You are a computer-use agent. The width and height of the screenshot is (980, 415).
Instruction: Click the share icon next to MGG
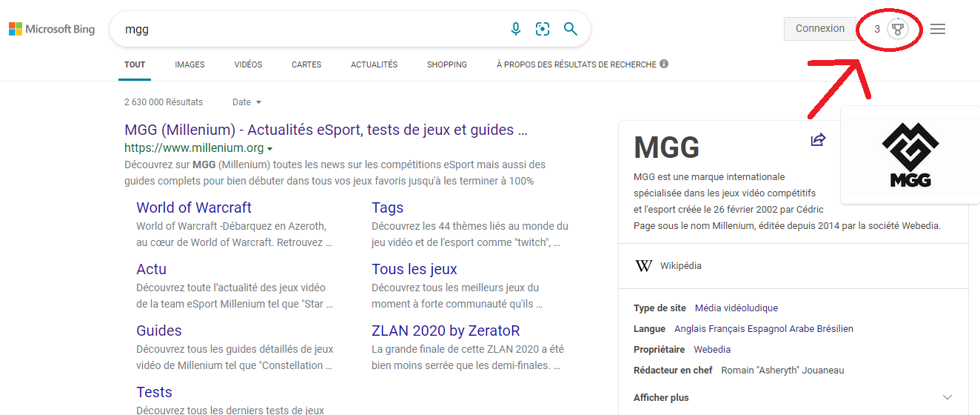point(818,140)
